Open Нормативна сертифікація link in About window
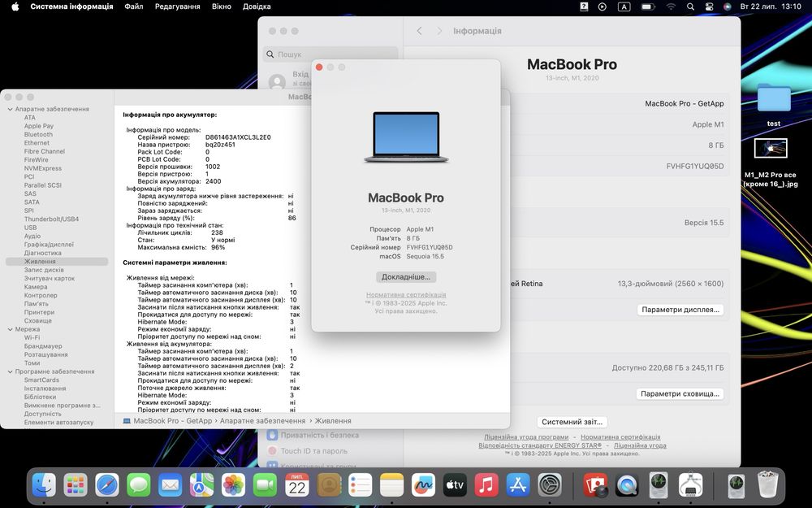Screen dimensions: 812x508 [x=406, y=295]
